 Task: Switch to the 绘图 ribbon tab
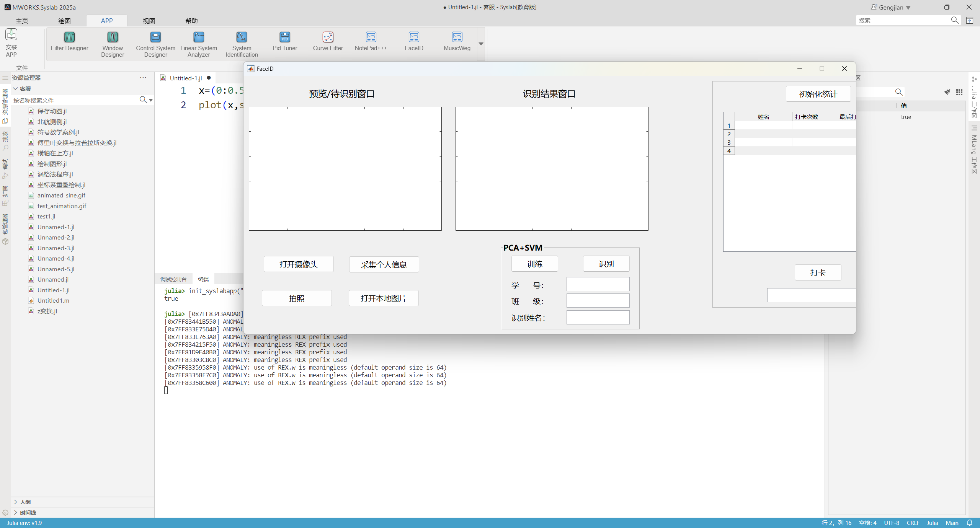coord(64,21)
